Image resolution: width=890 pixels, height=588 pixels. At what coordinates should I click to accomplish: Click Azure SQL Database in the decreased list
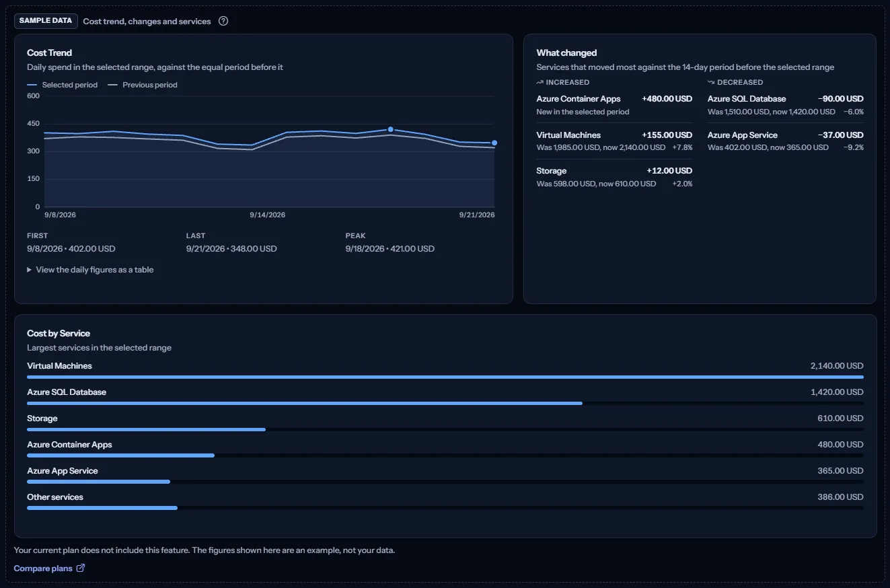point(747,99)
